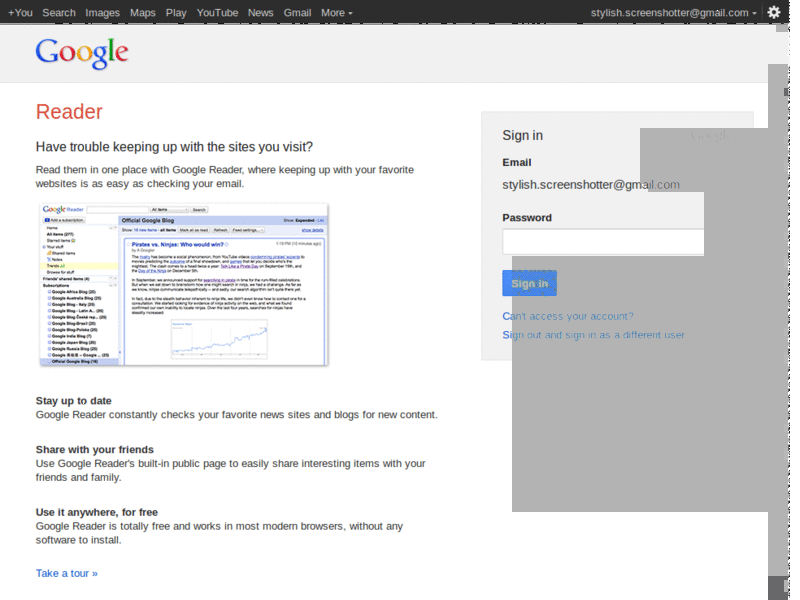The height and width of the screenshot is (600, 800).
Task: Click Sign out and sign in as different user
Action: [x=593, y=335]
